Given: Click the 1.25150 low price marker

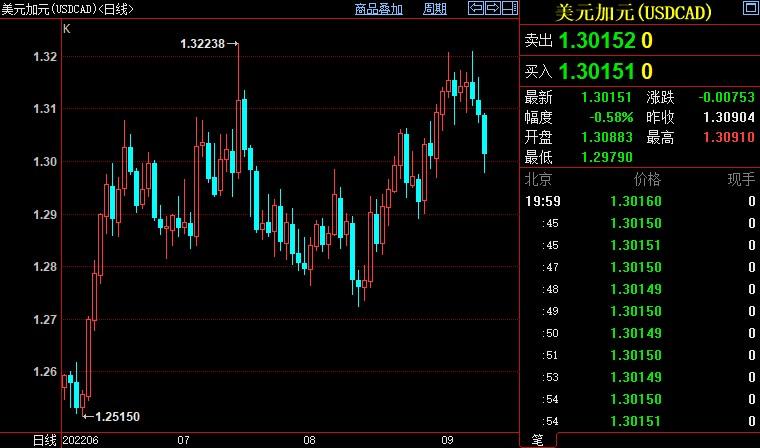Looking at the screenshot, I should (117, 415).
